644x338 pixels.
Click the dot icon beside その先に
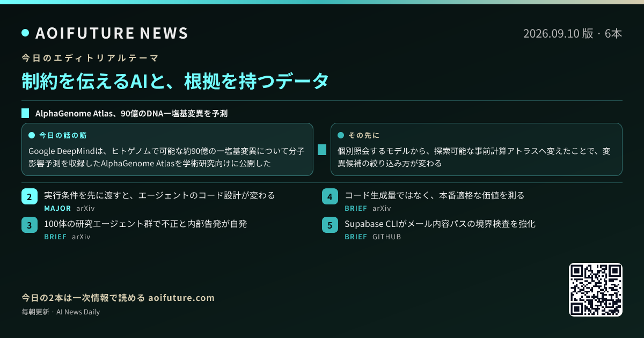340,135
